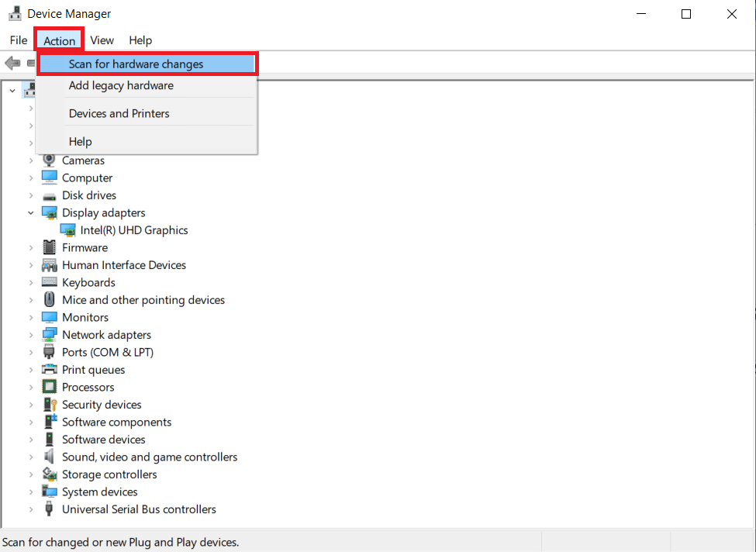Click the Software components icon
The image size is (756, 552).
(50, 422)
